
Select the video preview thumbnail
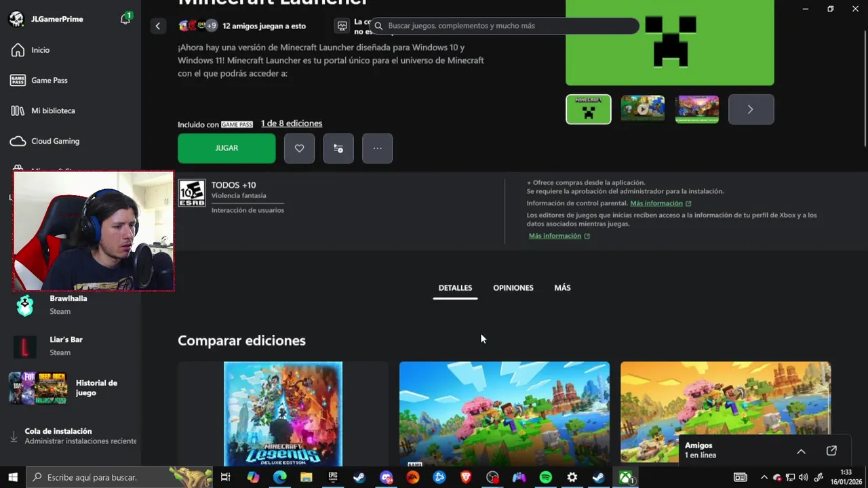[x=643, y=109]
